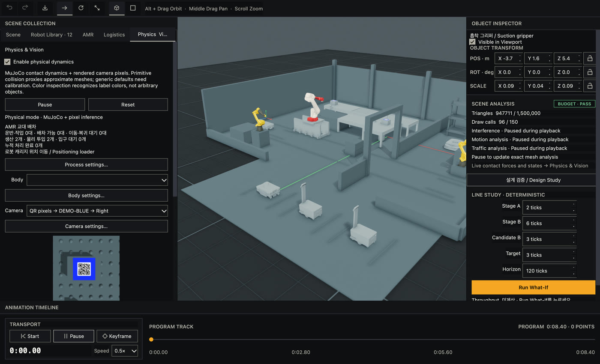Toggle the lock icon on the ROT row

(590, 72)
